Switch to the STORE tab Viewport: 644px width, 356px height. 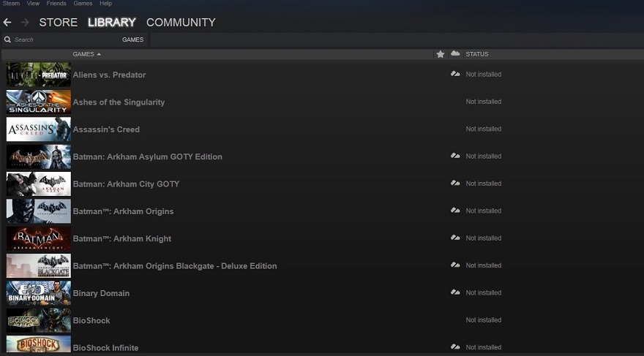(59, 22)
